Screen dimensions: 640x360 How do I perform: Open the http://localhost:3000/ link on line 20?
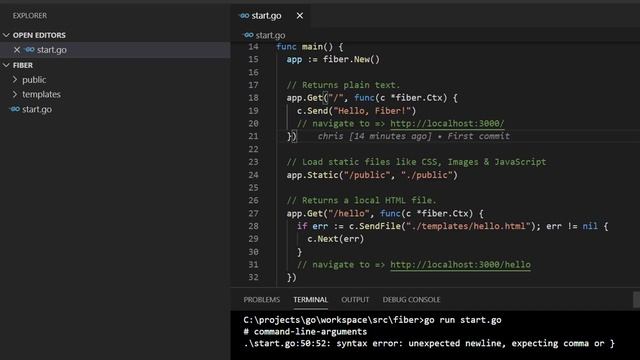pyautogui.click(x=447, y=123)
